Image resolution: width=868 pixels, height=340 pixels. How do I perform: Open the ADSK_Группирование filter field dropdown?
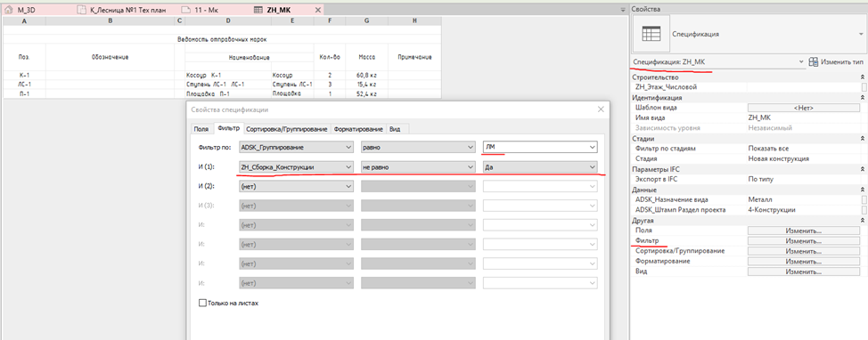(x=296, y=148)
